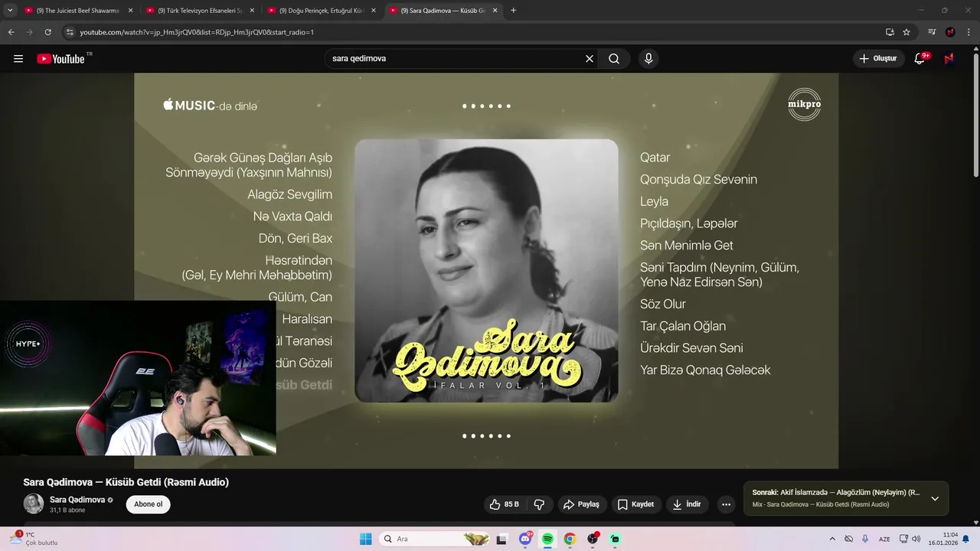The width and height of the screenshot is (980, 551).
Task: Switch to Chrome taskbar icon
Action: click(570, 539)
